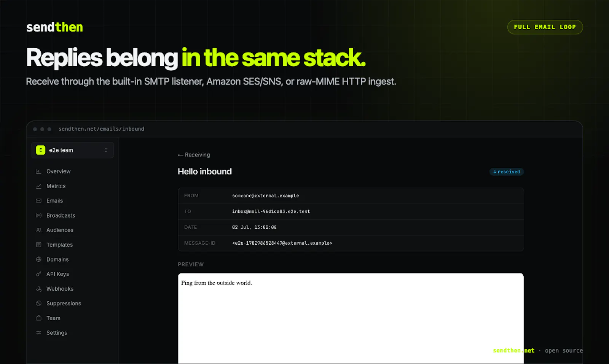Open Broadcasts in the sidebar

(x=61, y=215)
